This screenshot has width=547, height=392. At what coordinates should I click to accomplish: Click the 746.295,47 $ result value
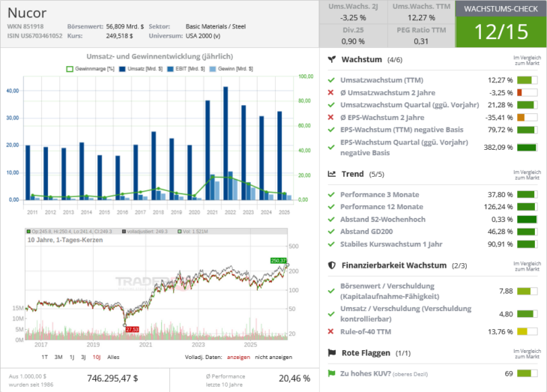[x=112, y=379]
